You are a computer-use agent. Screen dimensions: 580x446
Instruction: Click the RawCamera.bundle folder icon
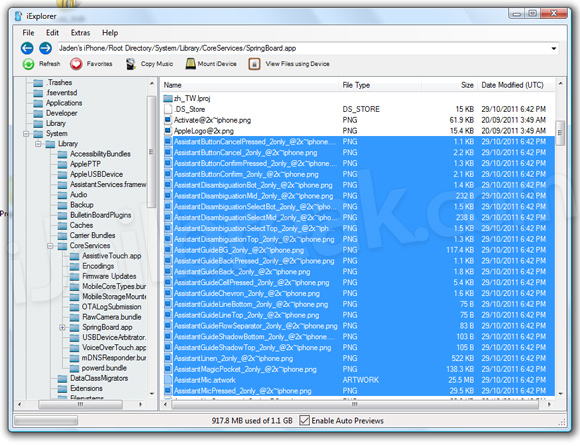75,317
